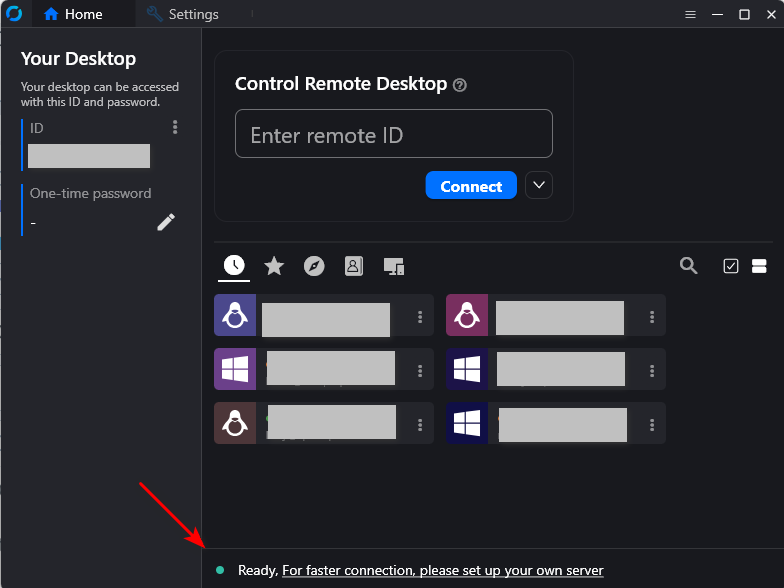Click help icon beside Control Remote Desktop
784x588 pixels.
(x=460, y=85)
